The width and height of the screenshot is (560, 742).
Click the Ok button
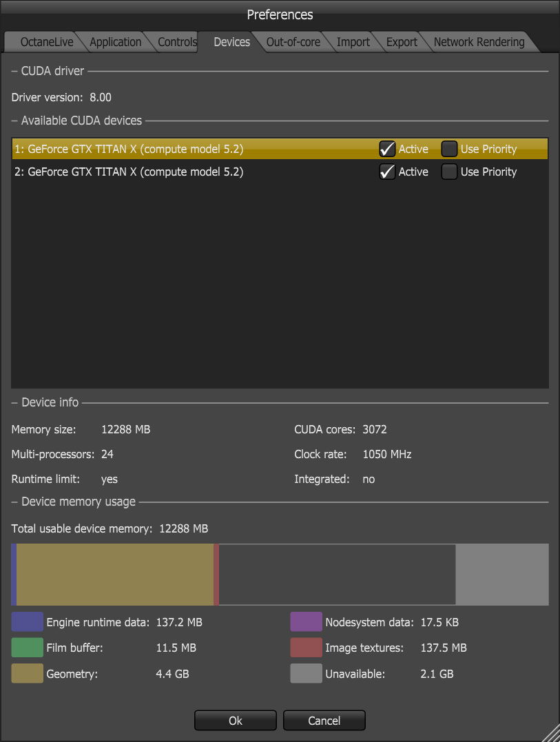pos(236,721)
